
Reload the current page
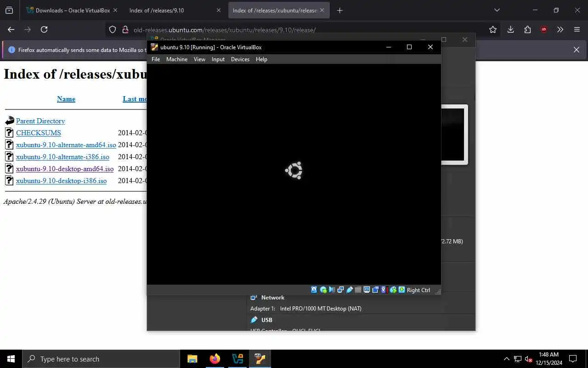tap(44, 29)
